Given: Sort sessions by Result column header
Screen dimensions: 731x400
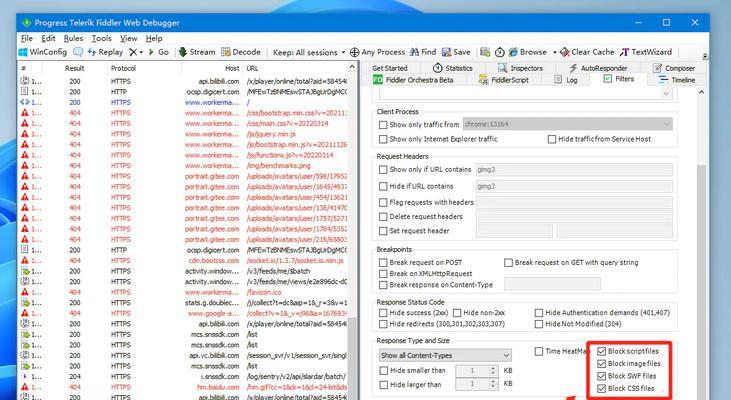Looking at the screenshot, I should click(75, 68).
